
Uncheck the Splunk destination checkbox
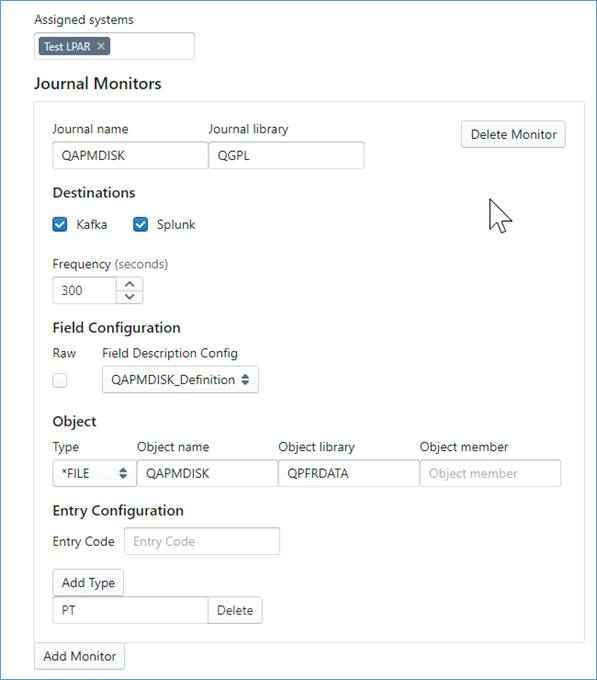coord(140,225)
